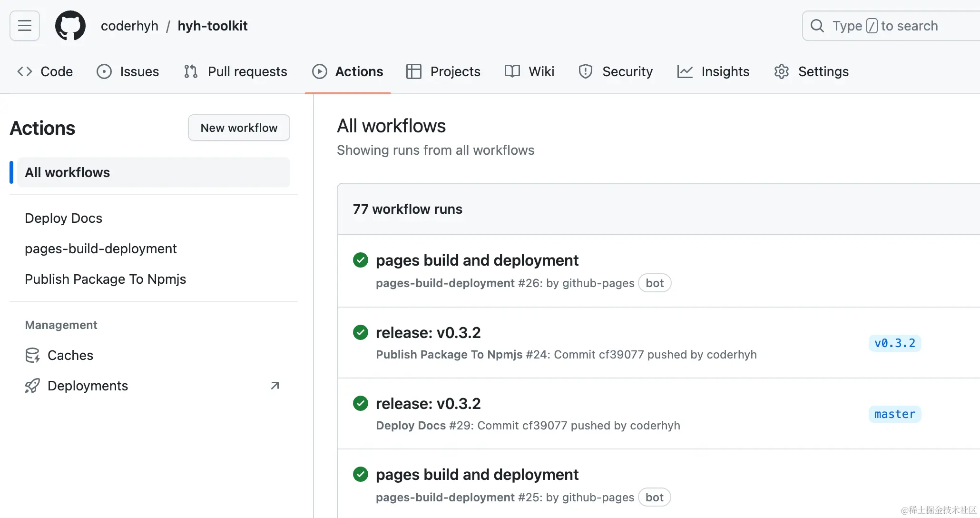The image size is (980, 518).
Task: Click '77 workflow runs' header text
Action: coord(408,209)
